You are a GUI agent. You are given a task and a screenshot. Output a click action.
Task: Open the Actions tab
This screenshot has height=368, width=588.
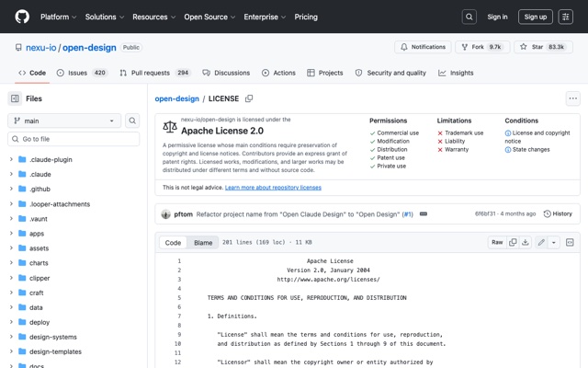(278, 73)
